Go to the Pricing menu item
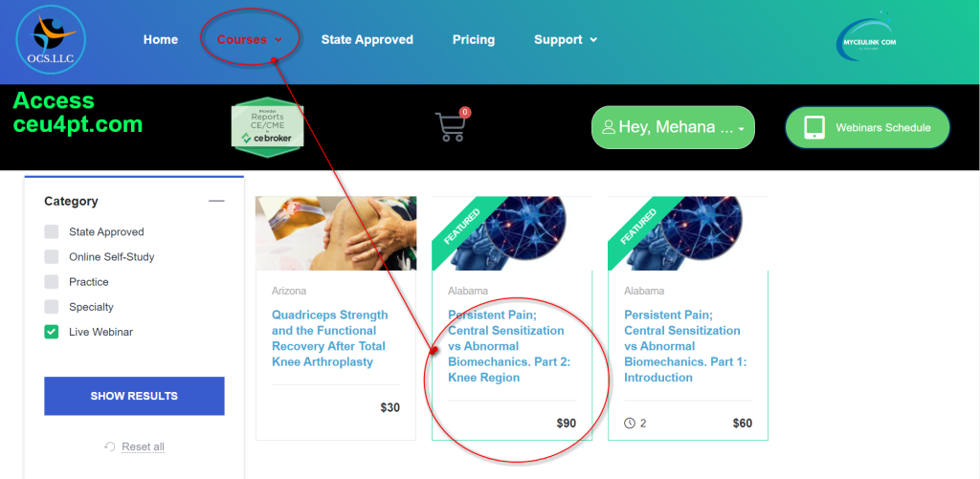The height and width of the screenshot is (479, 980). point(474,39)
